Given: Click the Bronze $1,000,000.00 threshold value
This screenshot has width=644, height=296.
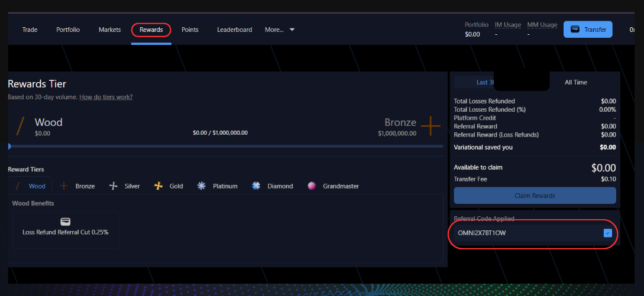Looking at the screenshot, I should [x=397, y=134].
